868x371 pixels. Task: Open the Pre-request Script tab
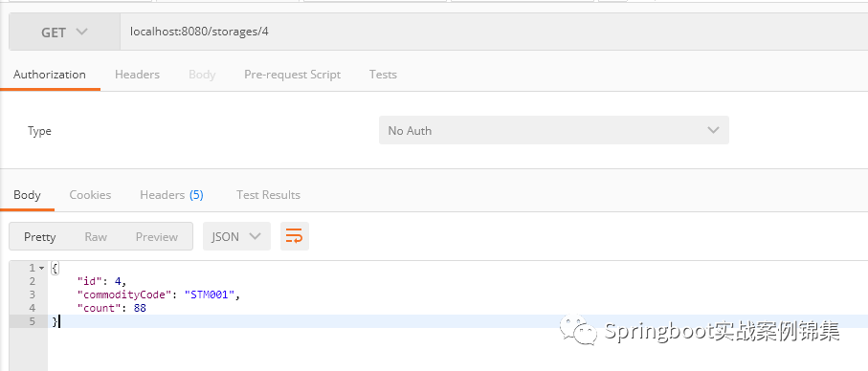[x=292, y=75]
